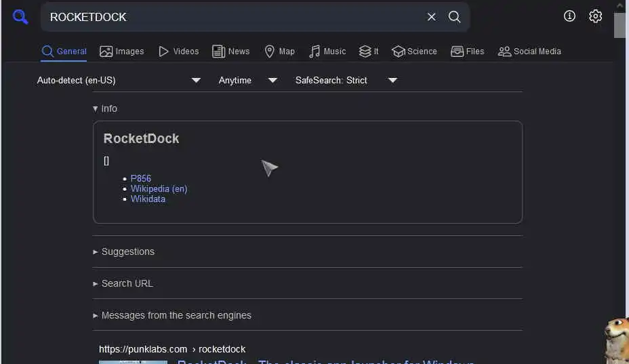Image resolution: width=629 pixels, height=364 pixels.
Task: Click the SearXNG magnifier logo
Action: click(x=20, y=17)
